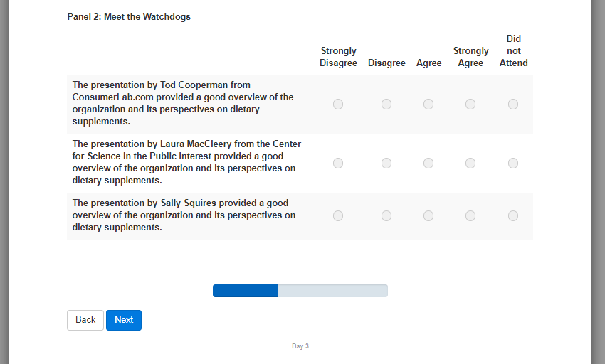The image size is (605, 364).
Task: Choose Disagree for Laura MacCleery presentation
Action: point(386,163)
